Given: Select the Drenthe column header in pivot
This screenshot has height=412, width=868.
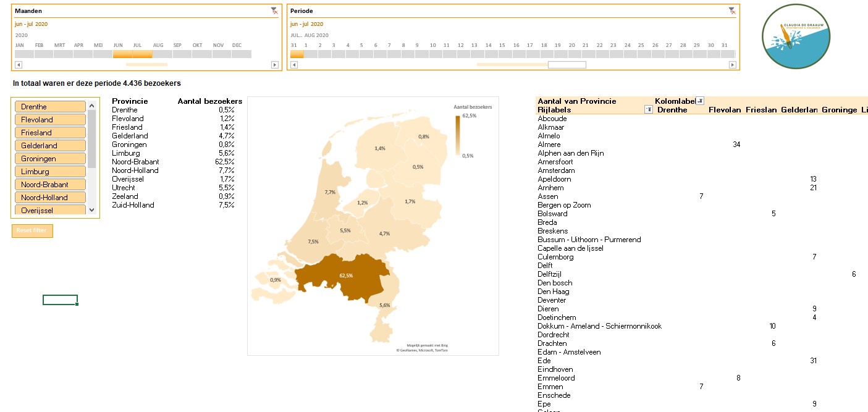Looking at the screenshot, I should point(672,110).
